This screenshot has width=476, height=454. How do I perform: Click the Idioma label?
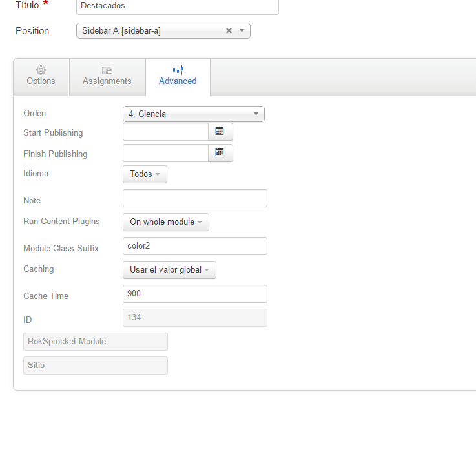pos(36,173)
